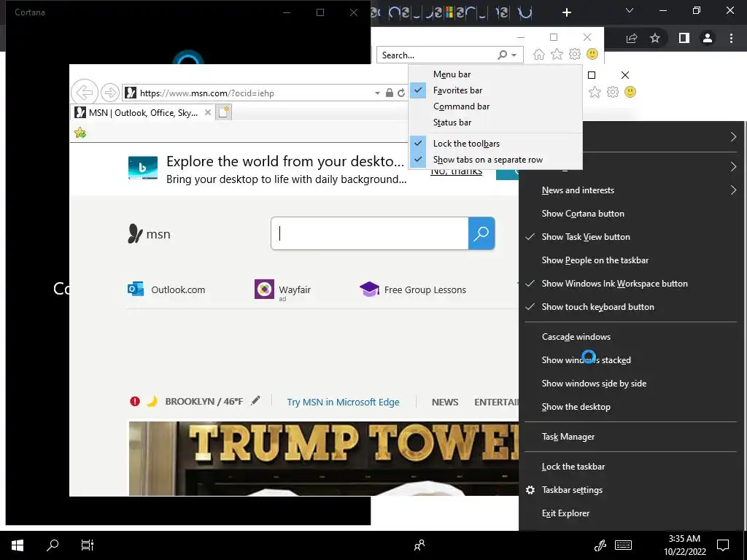The height and width of the screenshot is (560, 747).
Task: Bookmark the page with Chrome's star icon
Action: click(x=655, y=38)
